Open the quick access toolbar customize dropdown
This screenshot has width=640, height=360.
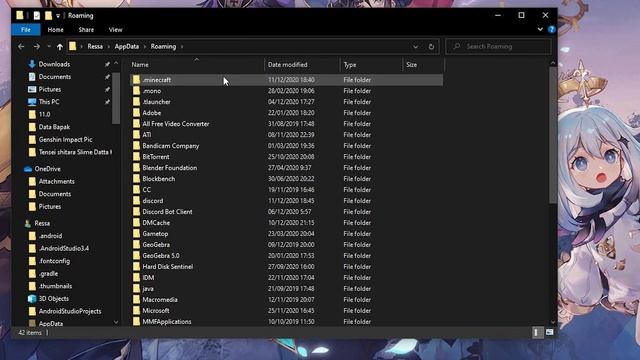click(x=58, y=16)
